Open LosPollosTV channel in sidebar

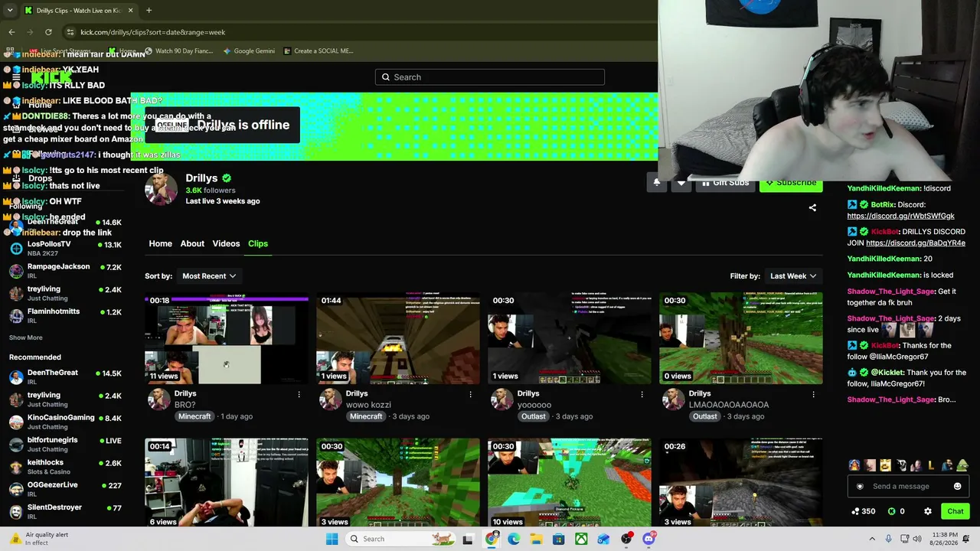tap(65, 249)
